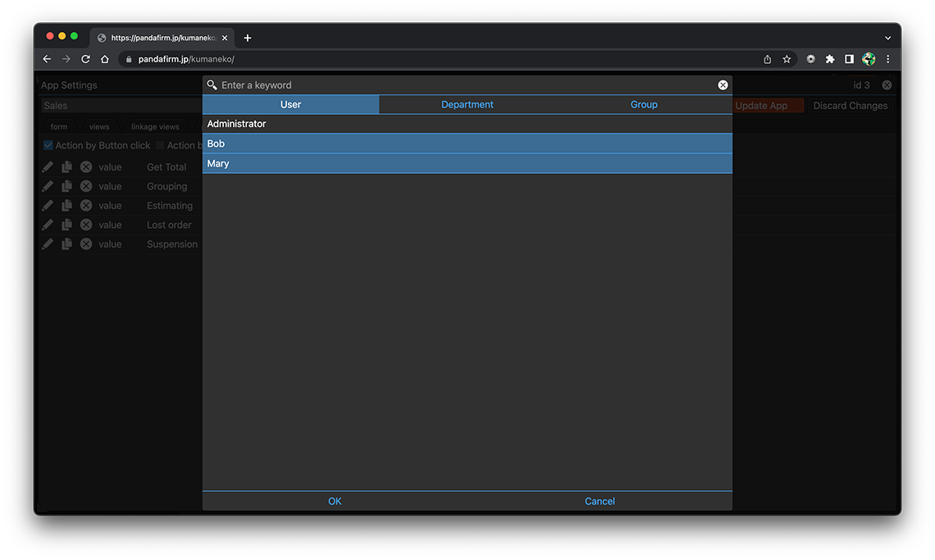Click the Chrome profile avatar
This screenshot has height=560, width=935.
[x=869, y=59]
